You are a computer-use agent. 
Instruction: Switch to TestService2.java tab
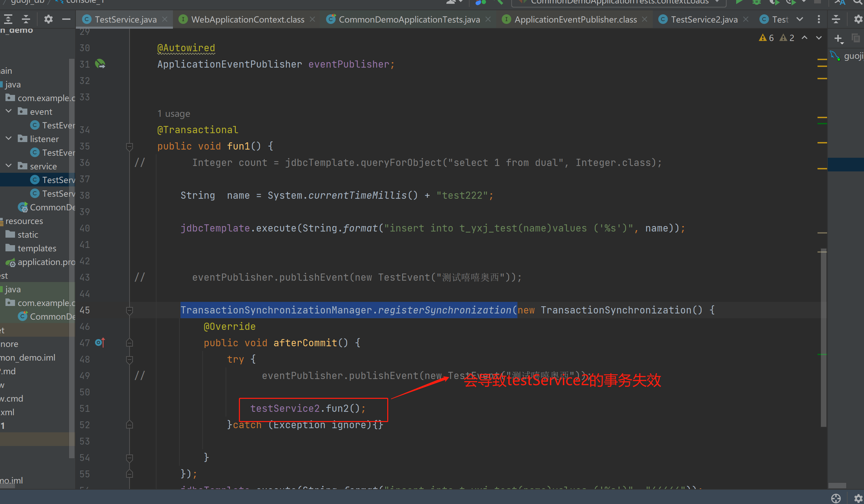click(704, 19)
